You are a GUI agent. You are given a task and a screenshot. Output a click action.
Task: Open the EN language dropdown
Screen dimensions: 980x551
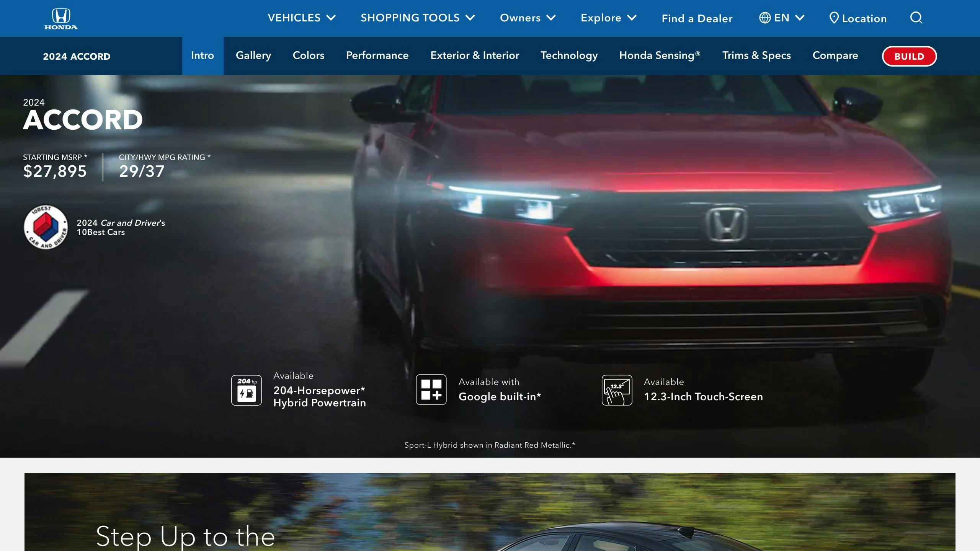pos(782,18)
